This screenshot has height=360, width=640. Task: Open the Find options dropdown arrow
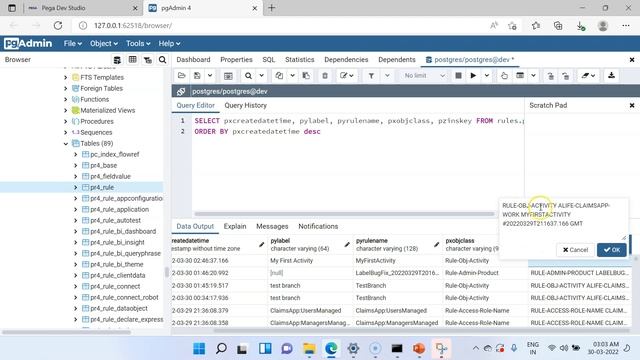pos(262,76)
